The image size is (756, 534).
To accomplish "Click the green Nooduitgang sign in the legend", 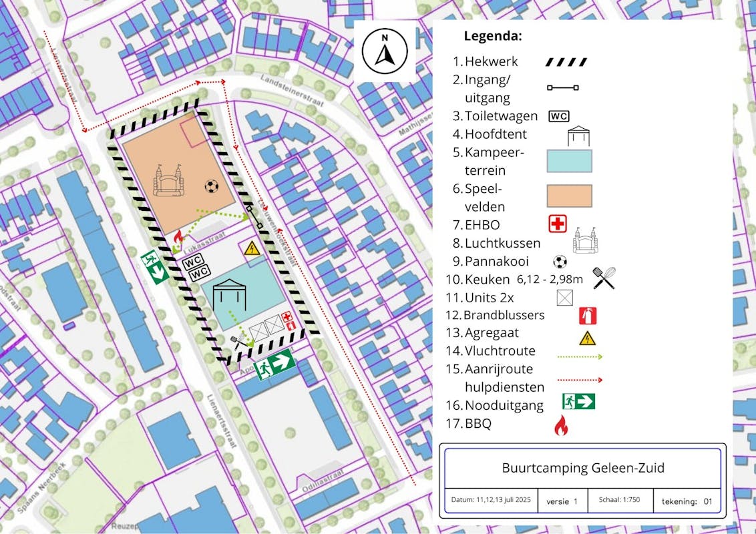I will pyautogui.click(x=578, y=401).
